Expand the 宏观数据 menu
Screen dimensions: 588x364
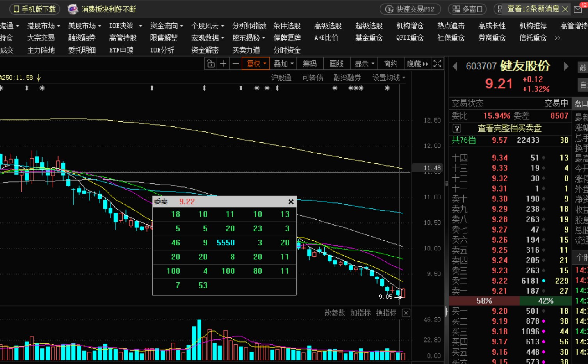pyautogui.click(x=208, y=38)
